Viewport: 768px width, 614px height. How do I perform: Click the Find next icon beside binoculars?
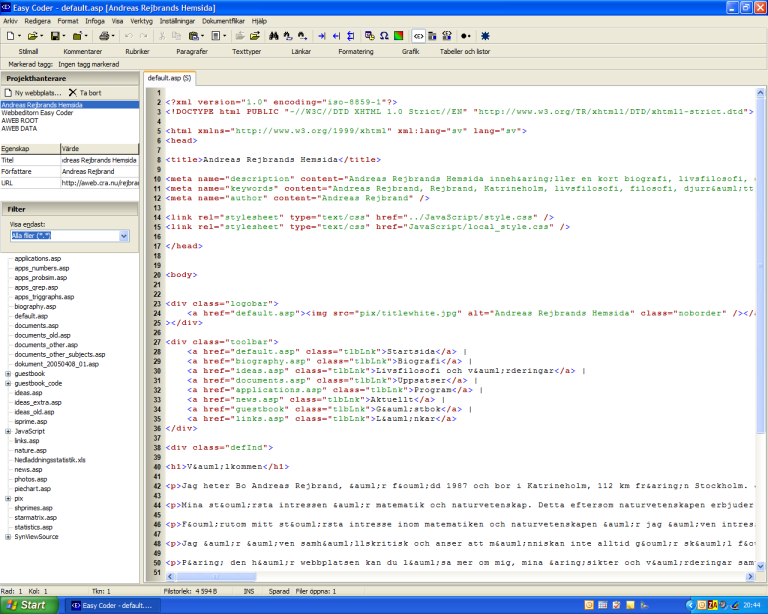288,36
